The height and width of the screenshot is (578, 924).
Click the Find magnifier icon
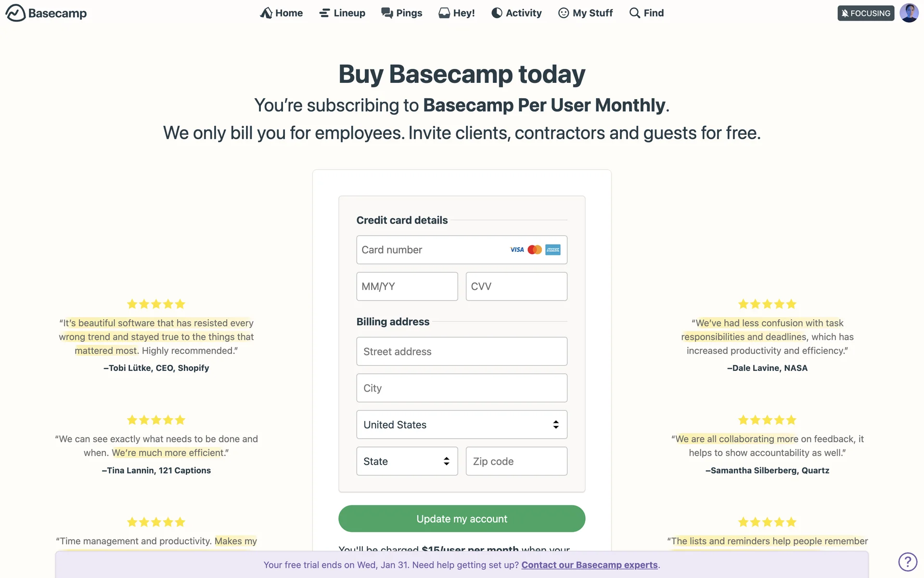point(635,13)
